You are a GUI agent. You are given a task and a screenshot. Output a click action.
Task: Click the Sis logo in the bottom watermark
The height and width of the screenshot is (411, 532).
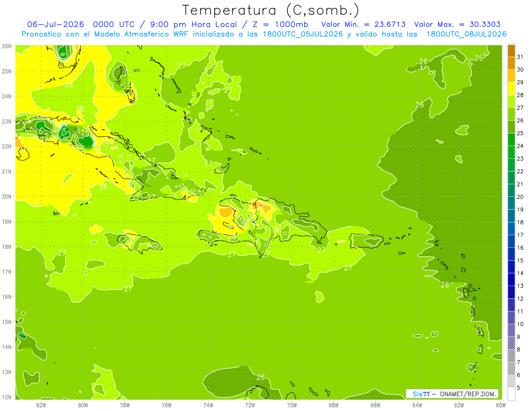click(418, 394)
